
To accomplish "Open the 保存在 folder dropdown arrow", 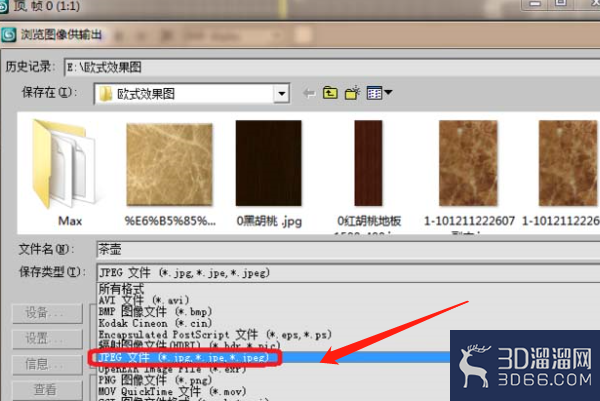I will [x=282, y=93].
